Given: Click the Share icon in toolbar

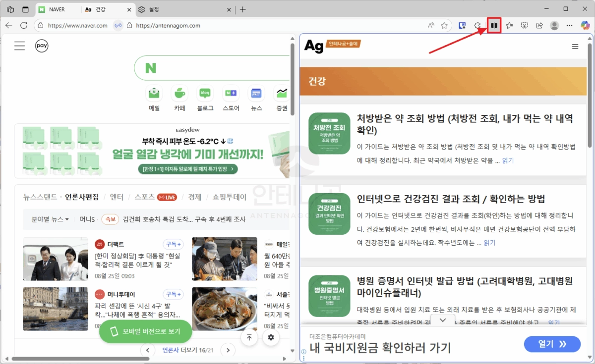Looking at the screenshot, I should click(539, 25).
